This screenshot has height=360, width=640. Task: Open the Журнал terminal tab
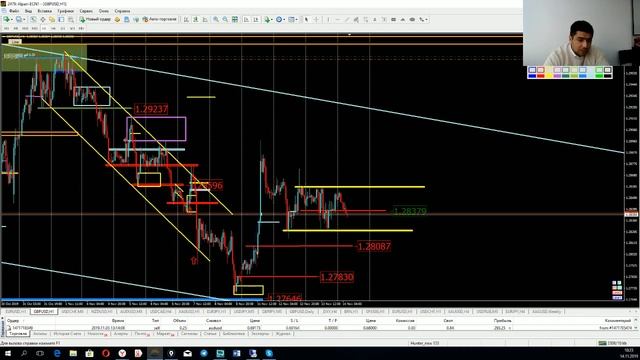(283, 334)
